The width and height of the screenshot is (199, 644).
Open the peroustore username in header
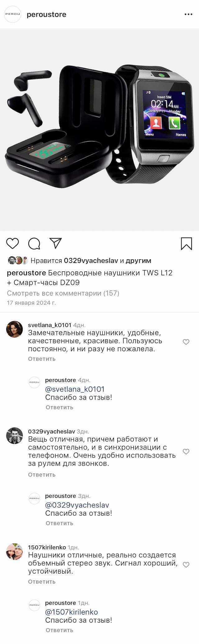[47, 15]
